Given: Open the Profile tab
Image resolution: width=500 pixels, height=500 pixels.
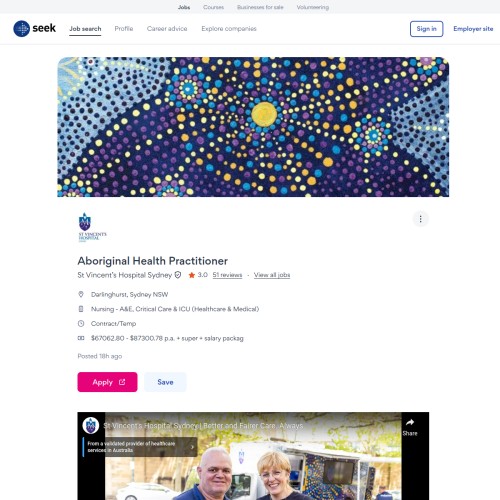Looking at the screenshot, I should tap(124, 29).
